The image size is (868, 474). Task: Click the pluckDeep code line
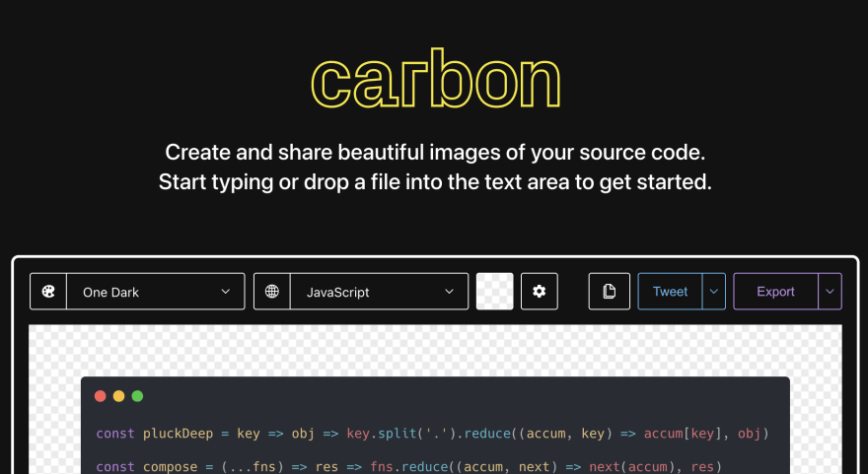(432, 434)
